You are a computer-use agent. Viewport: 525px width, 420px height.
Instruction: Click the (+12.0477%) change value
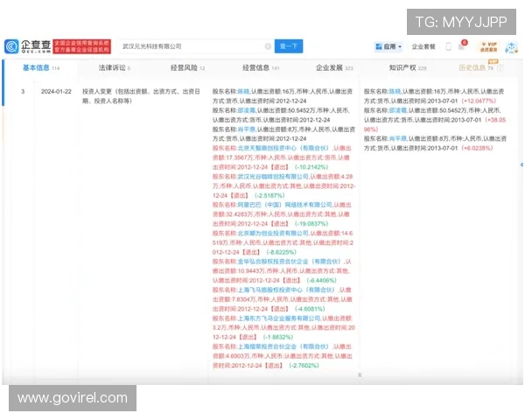[479, 101]
